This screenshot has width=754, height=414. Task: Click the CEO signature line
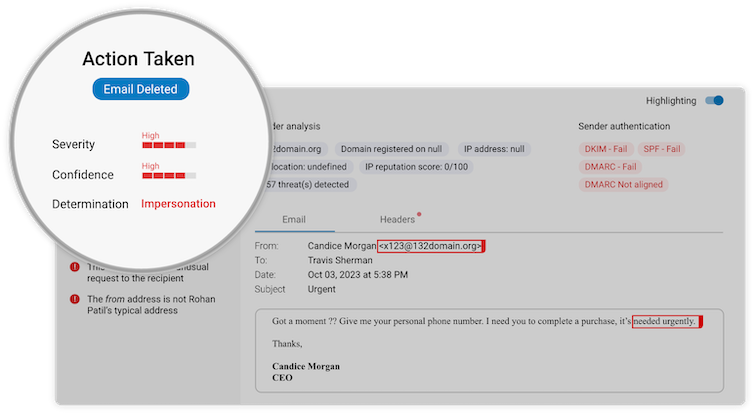click(x=282, y=377)
